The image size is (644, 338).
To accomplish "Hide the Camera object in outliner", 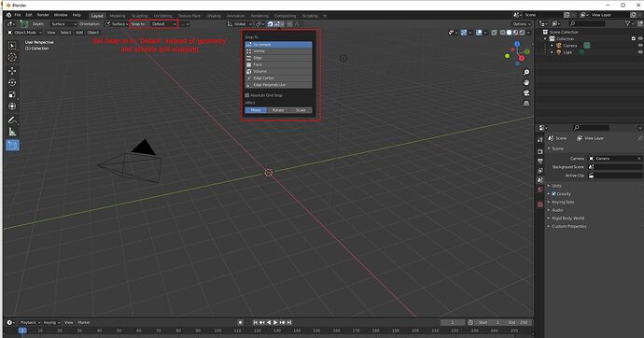I will [x=640, y=46].
